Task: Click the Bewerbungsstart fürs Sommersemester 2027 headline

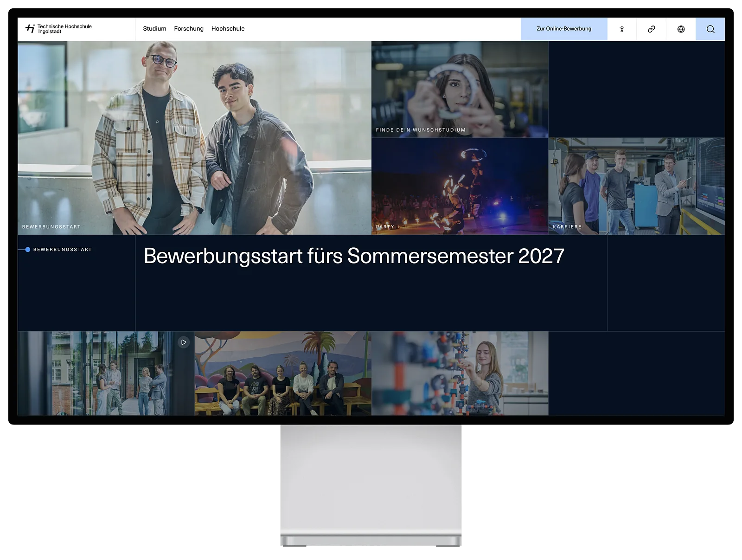Action: click(x=354, y=256)
